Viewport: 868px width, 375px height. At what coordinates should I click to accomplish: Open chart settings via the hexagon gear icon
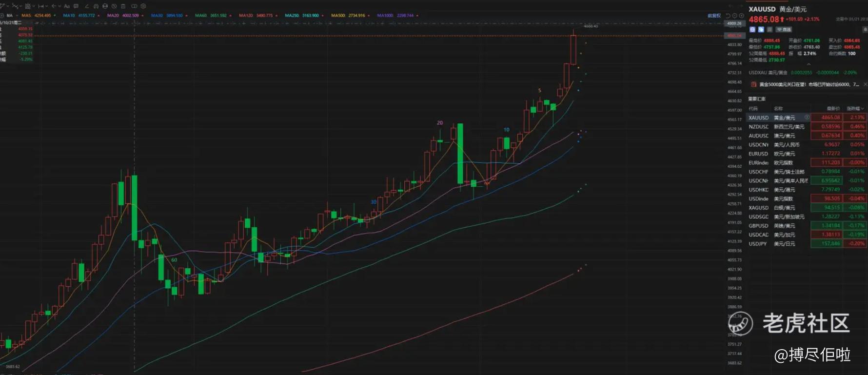[143, 6]
